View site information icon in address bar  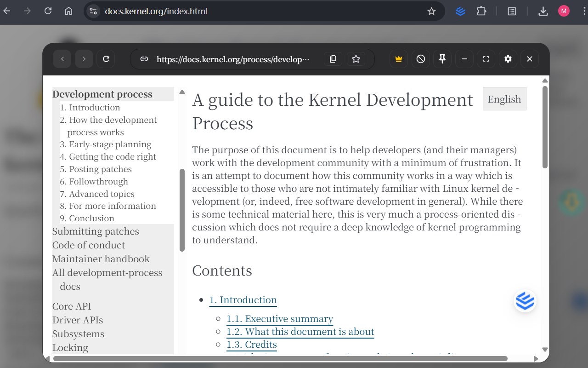click(93, 11)
